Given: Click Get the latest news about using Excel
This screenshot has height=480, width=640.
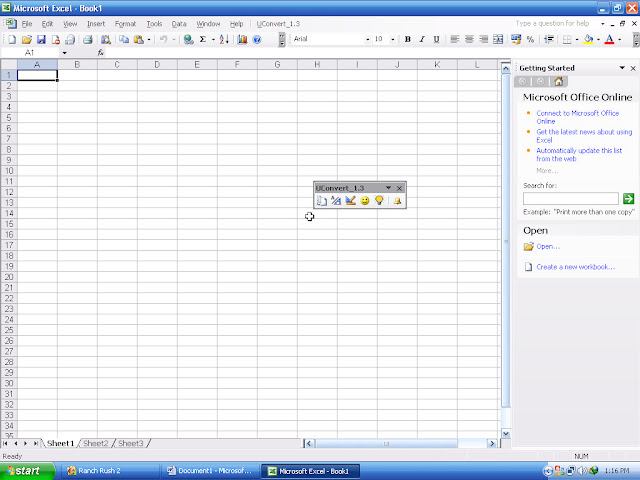Looking at the screenshot, I should click(x=584, y=136).
